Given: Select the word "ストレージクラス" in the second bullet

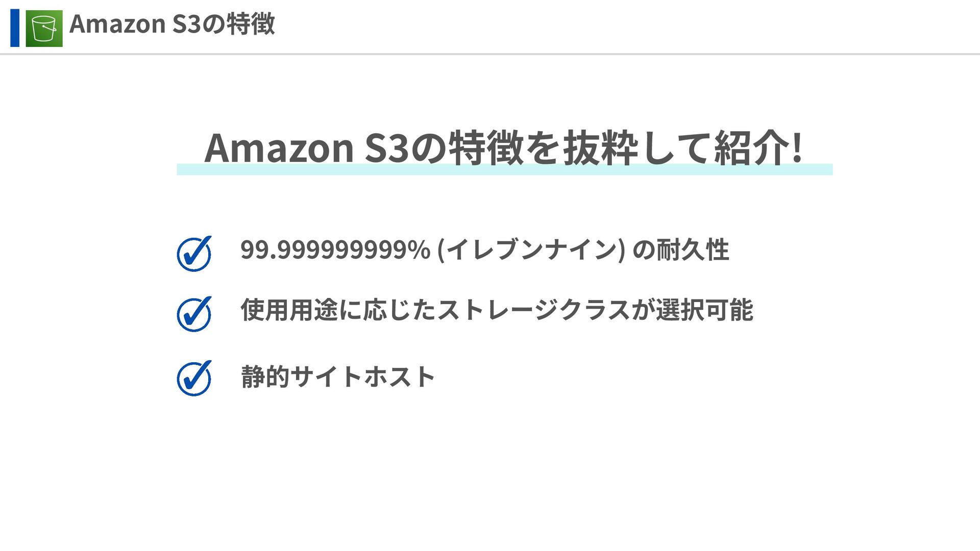Looking at the screenshot, I should point(533,310).
